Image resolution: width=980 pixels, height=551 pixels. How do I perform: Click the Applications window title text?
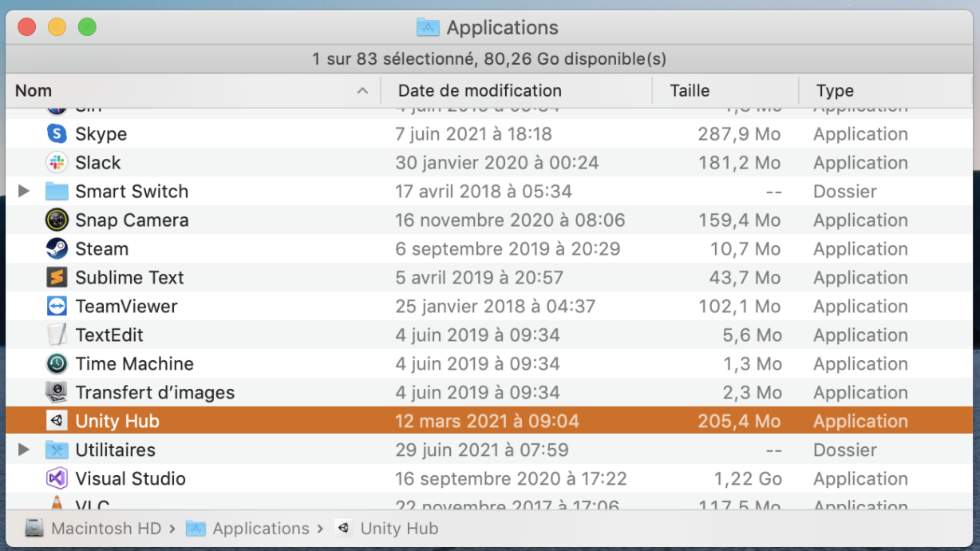tap(502, 28)
